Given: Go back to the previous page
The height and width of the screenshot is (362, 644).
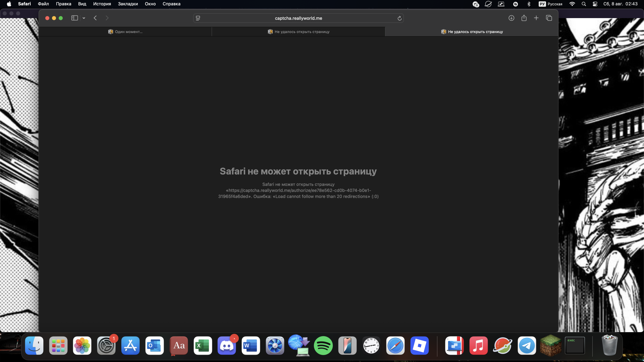Looking at the screenshot, I should pos(95,18).
